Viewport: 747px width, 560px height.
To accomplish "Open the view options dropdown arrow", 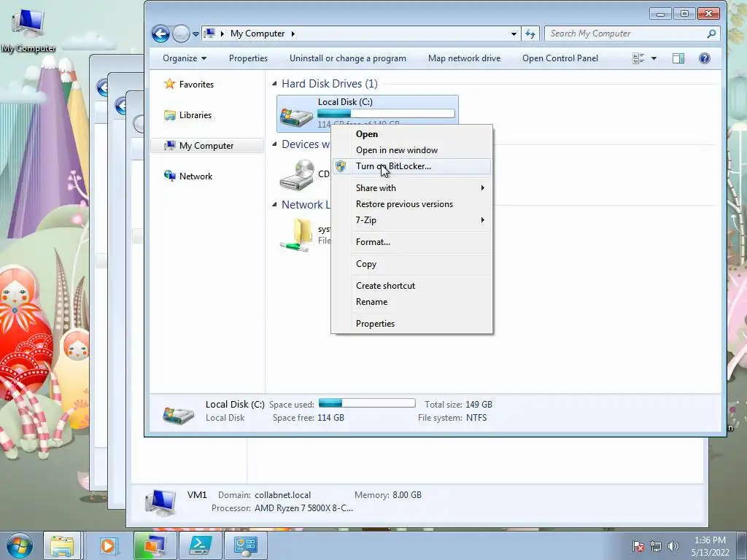I will pos(654,58).
